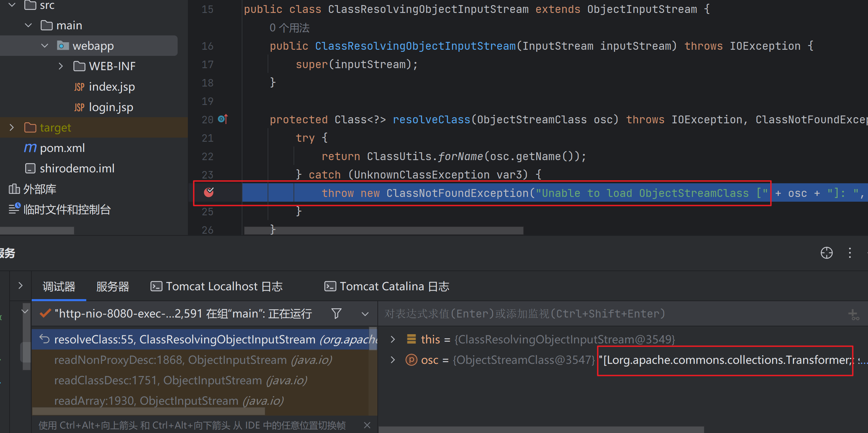Switch to the 服务器 tab

(113, 287)
